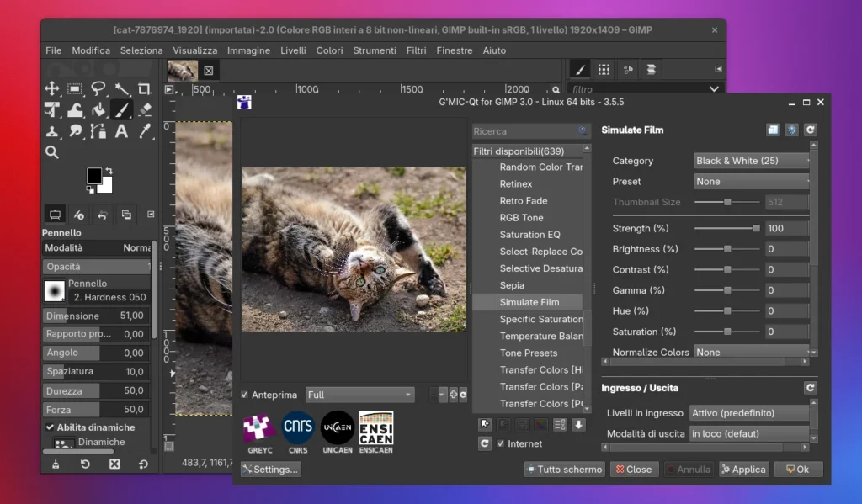Open G'MIC Settings dialog
Image resolution: width=862 pixels, height=504 pixels.
(270, 469)
